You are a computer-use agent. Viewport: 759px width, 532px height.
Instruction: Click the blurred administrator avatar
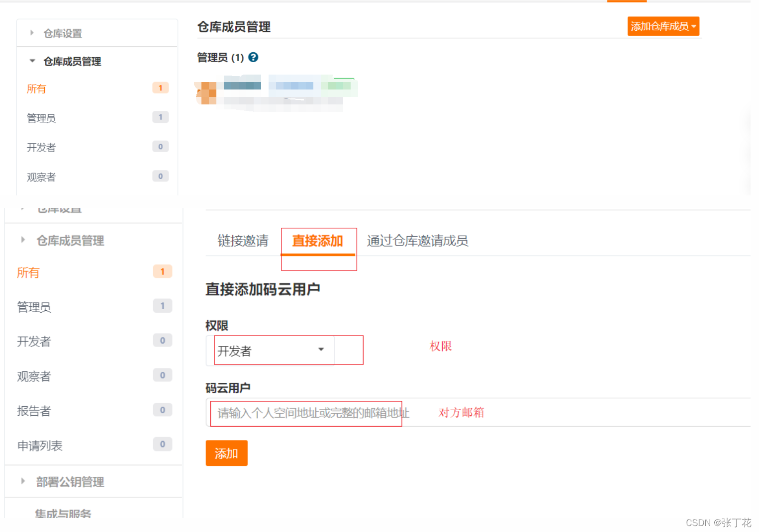[x=206, y=93]
